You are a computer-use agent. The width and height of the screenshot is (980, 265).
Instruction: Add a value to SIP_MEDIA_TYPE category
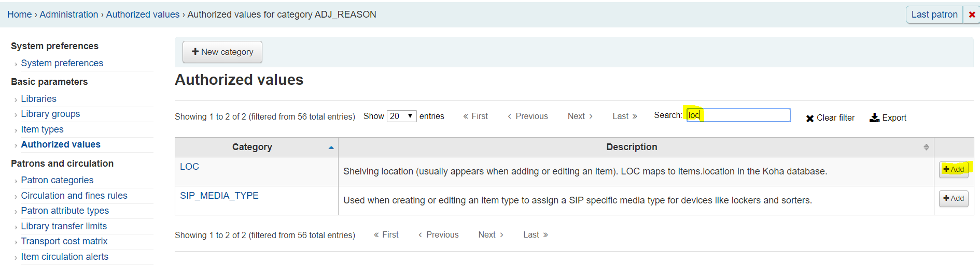(x=954, y=198)
